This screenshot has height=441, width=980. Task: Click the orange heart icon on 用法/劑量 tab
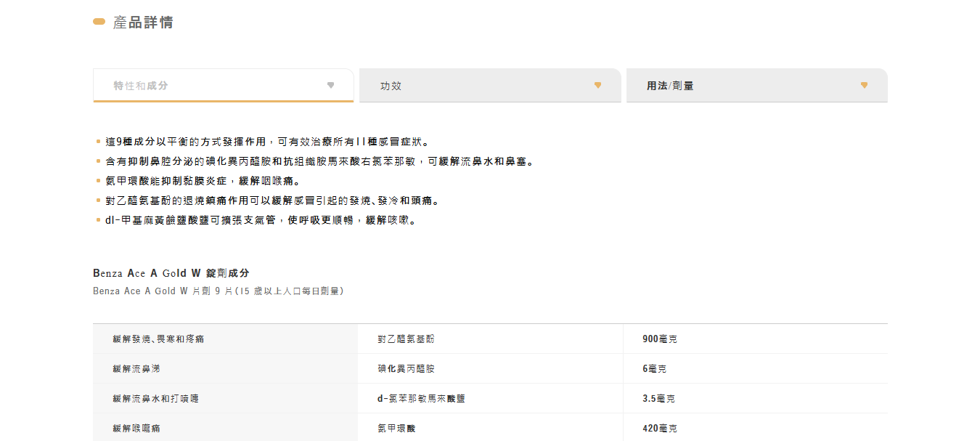[864, 86]
